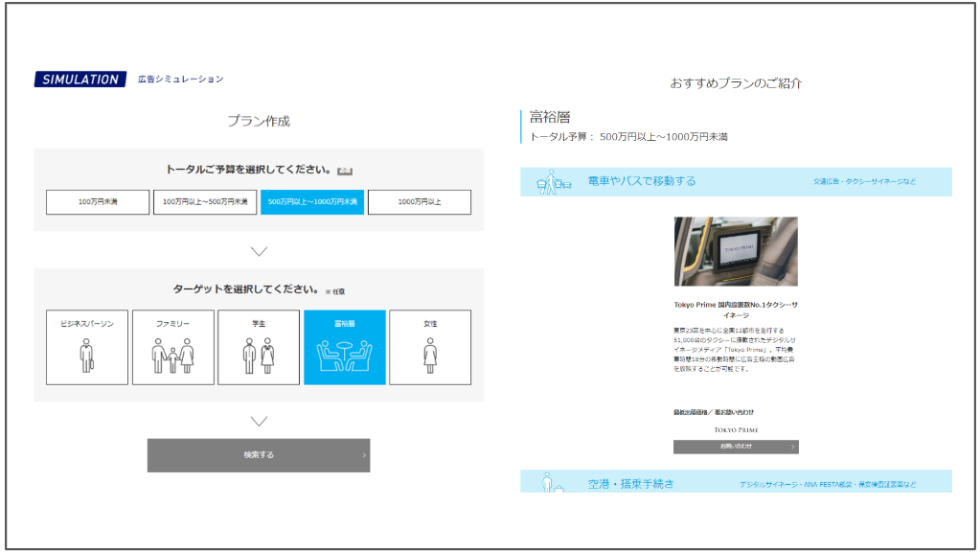Choose the 100万円以上～500万円未満 budget option
This screenshot has height=552, width=980.
(x=205, y=202)
